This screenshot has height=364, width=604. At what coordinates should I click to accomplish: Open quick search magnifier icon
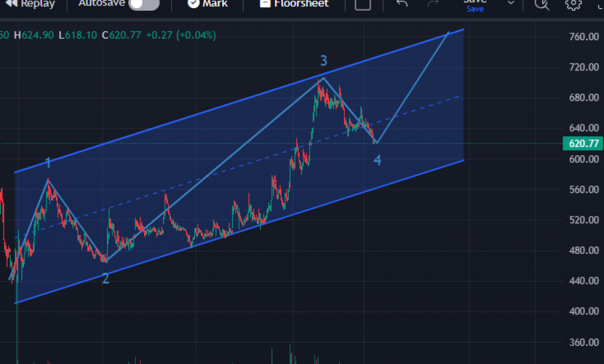pos(542,4)
